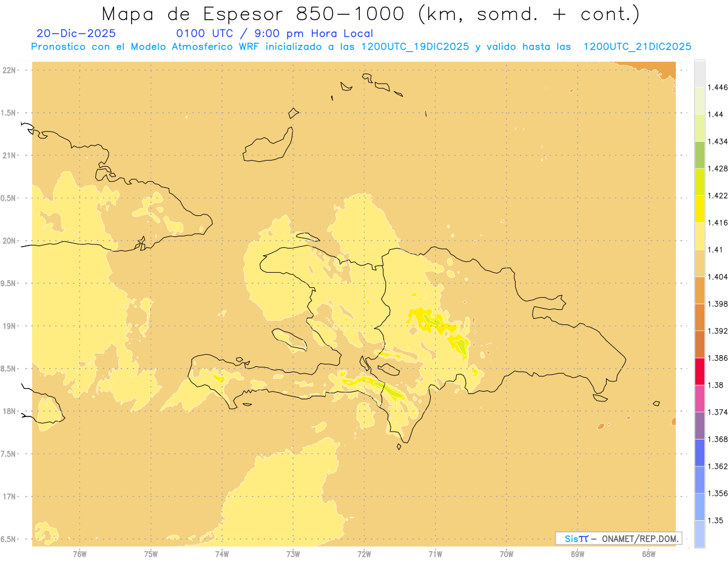Click the '21N' latitude label

(9, 156)
